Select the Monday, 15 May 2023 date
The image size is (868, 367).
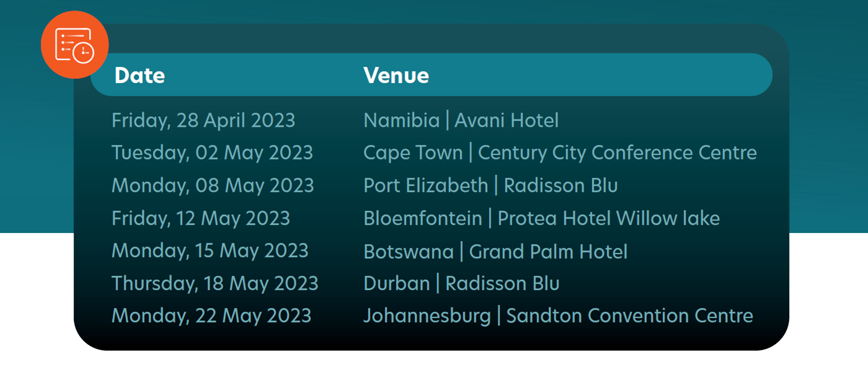209,251
